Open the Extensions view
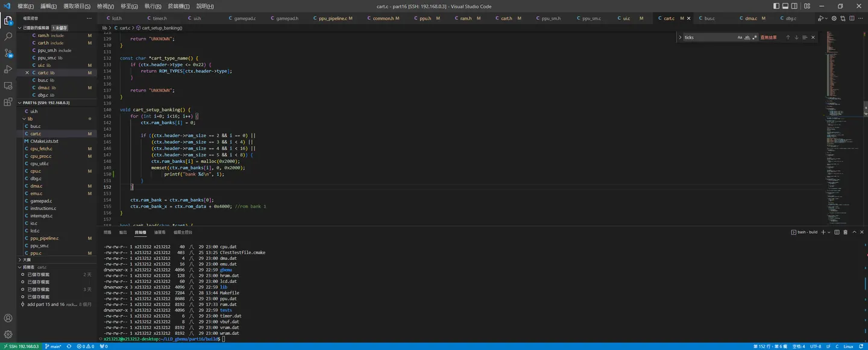This screenshot has height=350, width=868. coord(8,102)
